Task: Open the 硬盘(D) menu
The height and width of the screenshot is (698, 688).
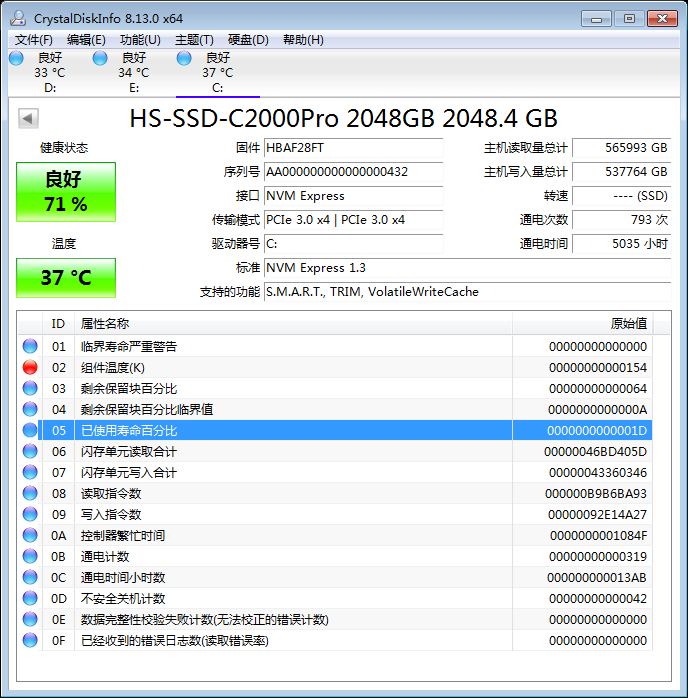Action: 248,40
